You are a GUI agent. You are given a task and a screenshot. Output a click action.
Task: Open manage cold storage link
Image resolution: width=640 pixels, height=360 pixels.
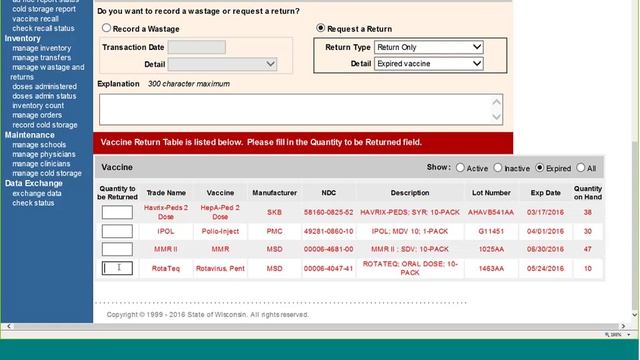pos(47,173)
